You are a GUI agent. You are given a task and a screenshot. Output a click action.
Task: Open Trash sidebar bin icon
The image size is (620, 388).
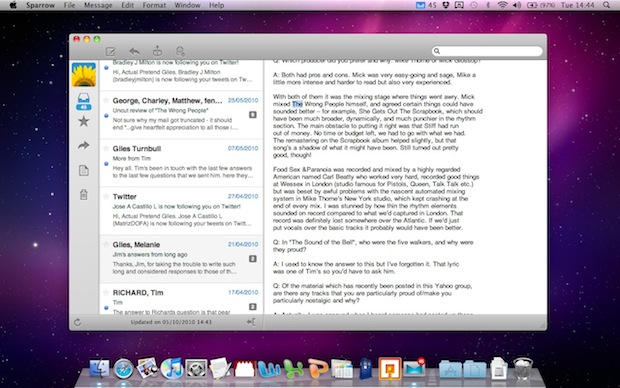(x=83, y=195)
